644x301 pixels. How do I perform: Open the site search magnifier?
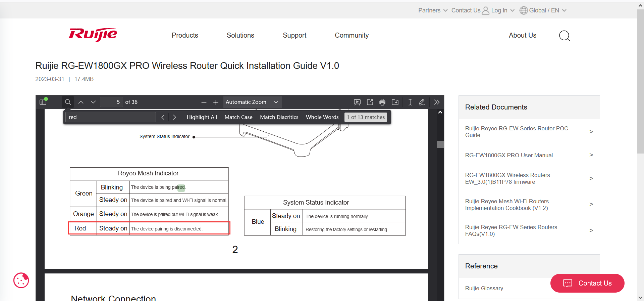point(565,36)
